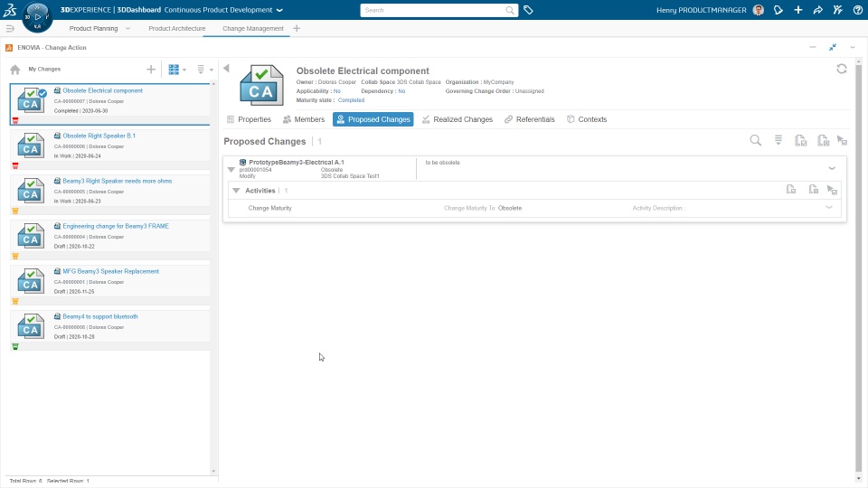Screen dimensions: 868x488
Task: Open MFG Beamy3 Speaker Replacement
Action: [x=110, y=271]
